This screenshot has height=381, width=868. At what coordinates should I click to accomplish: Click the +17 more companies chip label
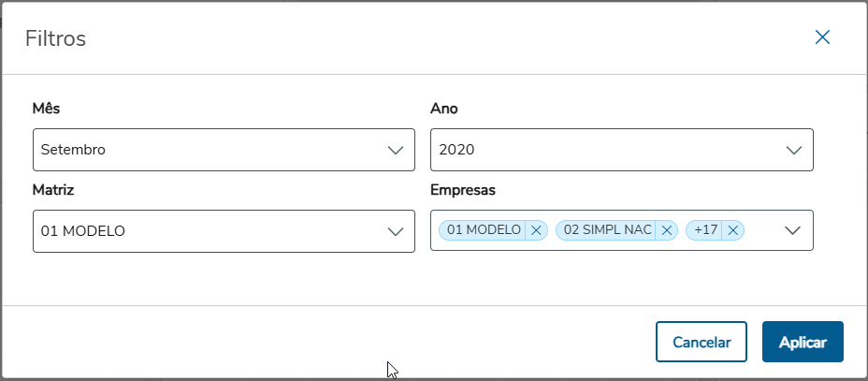[x=705, y=230]
